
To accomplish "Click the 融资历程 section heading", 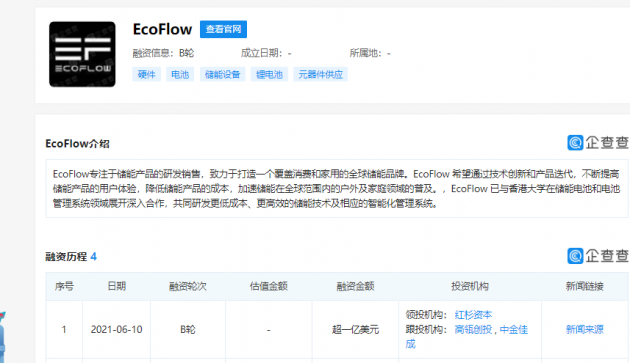I will tap(66, 256).
